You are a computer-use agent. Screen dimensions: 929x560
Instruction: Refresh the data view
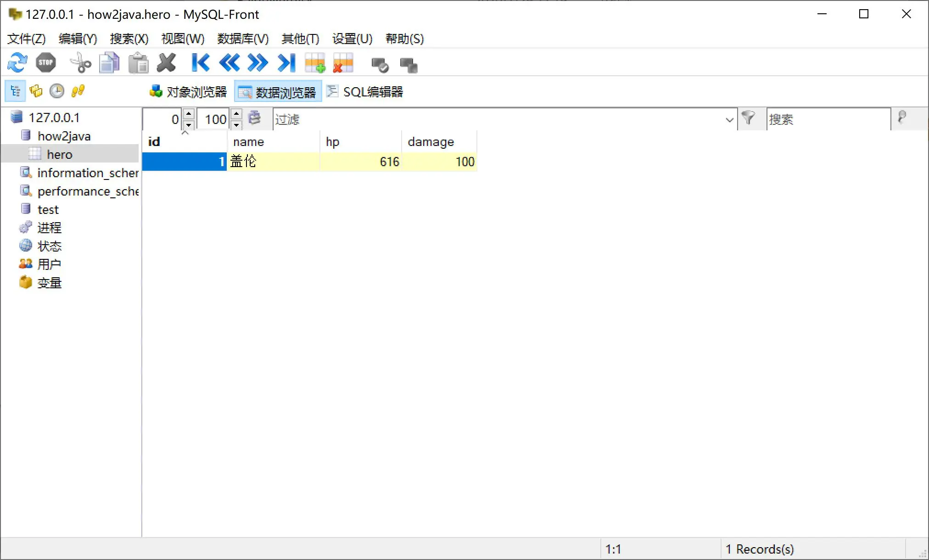pos(17,62)
